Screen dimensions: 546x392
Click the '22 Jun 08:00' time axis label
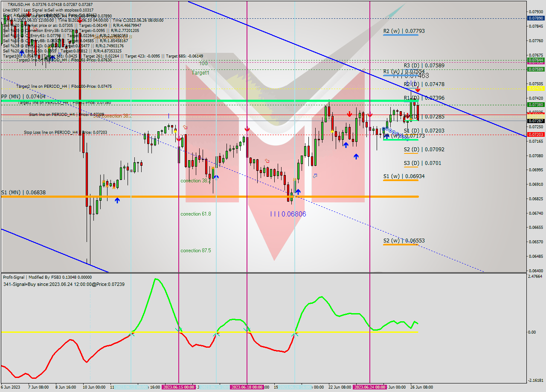pos(340,387)
